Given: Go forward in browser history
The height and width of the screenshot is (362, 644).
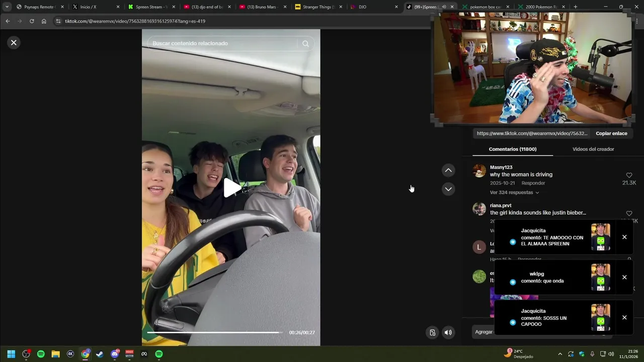Looking at the screenshot, I should coord(20,21).
